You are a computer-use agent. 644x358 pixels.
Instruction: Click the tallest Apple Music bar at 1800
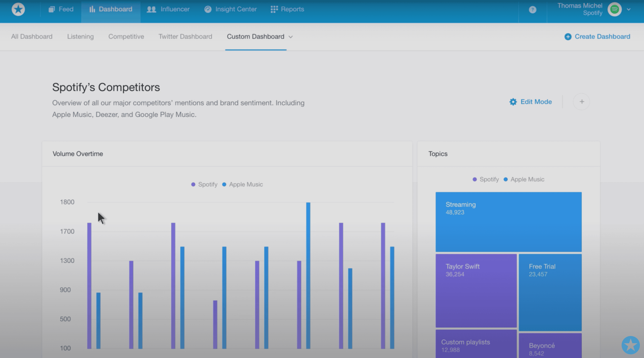point(308,275)
